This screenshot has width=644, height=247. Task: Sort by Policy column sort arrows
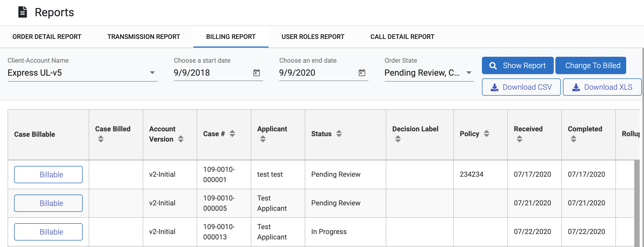pyautogui.click(x=487, y=133)
